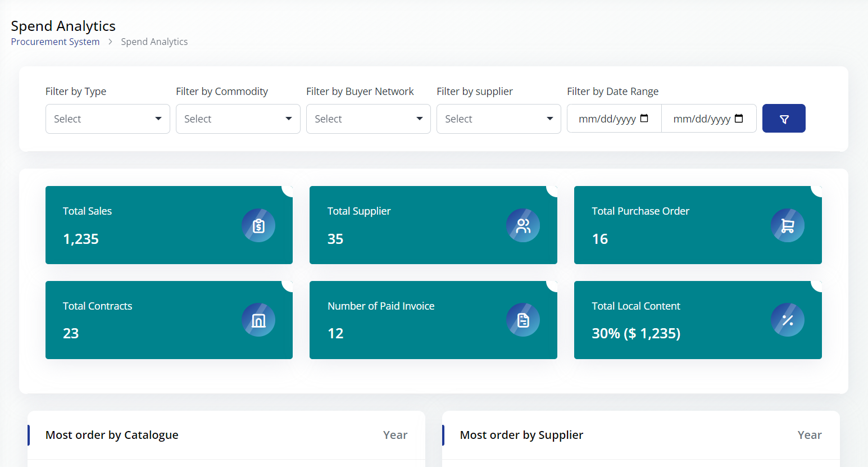Expand the Filter by Commodity dropdown
The image size is (868, 467).
pyautogui.click(x=238, y=119)
